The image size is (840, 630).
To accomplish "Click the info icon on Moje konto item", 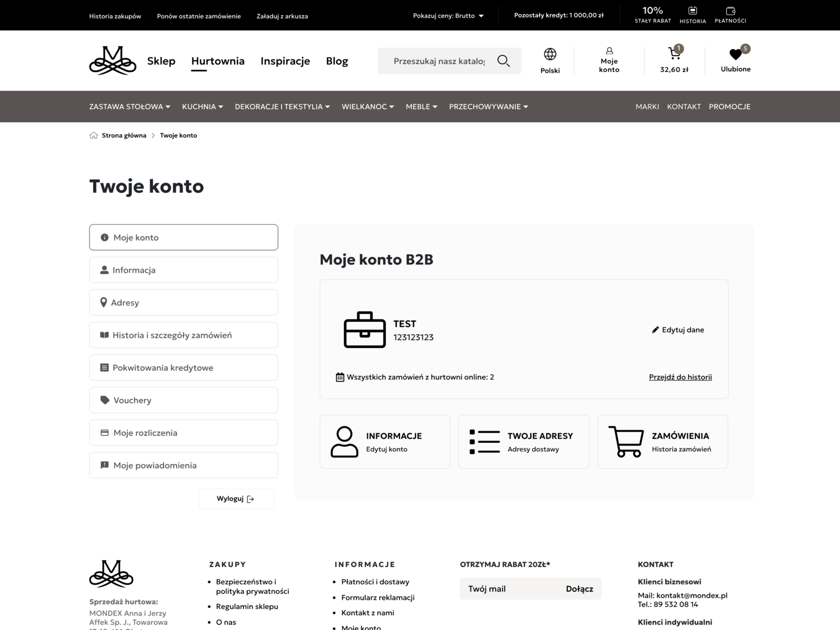I will pos(105,237).
